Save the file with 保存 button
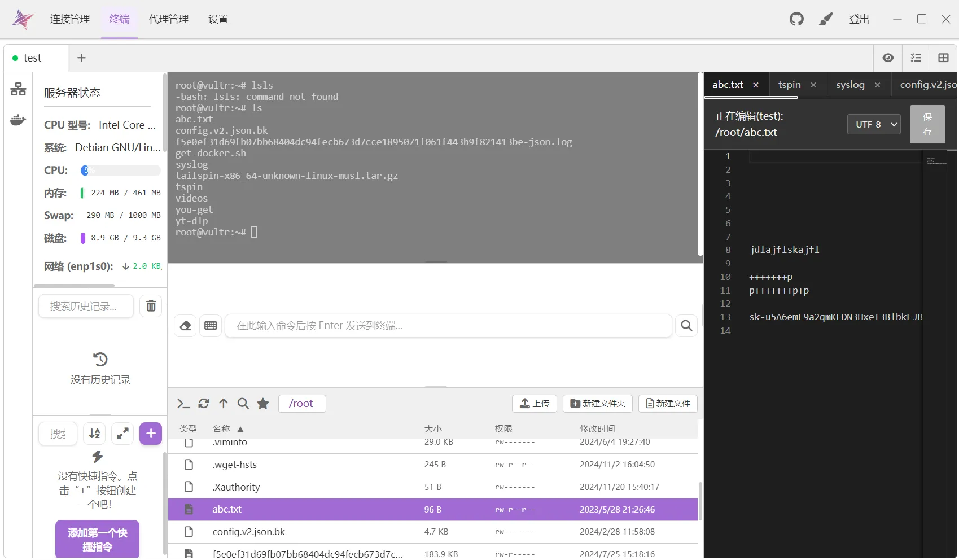Image resolution: width=959 pixels, height=560 pixels. tap(927, 124)
